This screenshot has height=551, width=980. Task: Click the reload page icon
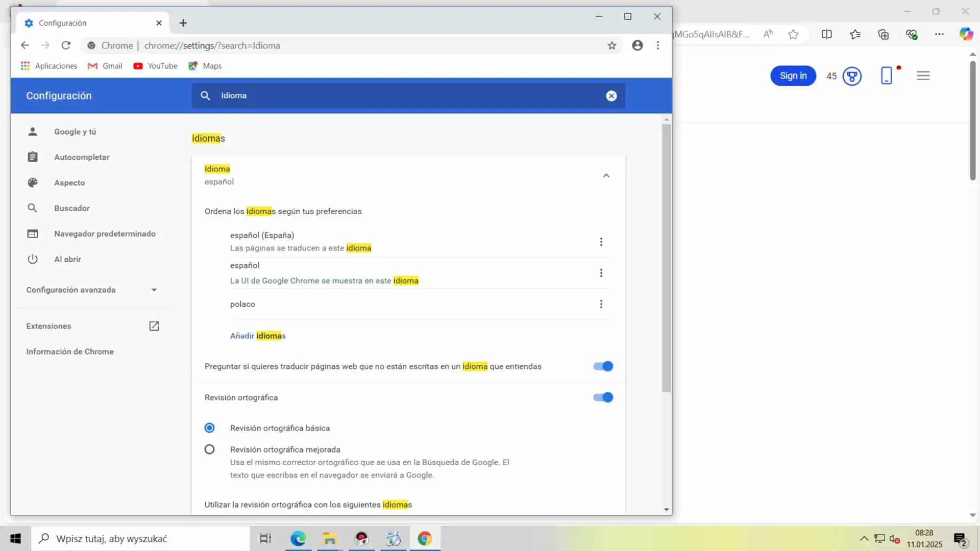66,45
